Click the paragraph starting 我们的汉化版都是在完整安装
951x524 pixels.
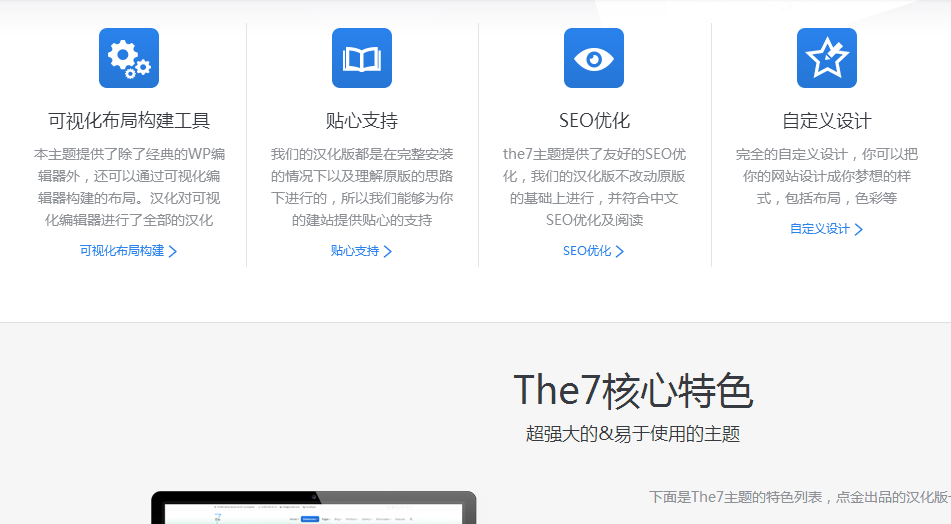coord(362,187)
